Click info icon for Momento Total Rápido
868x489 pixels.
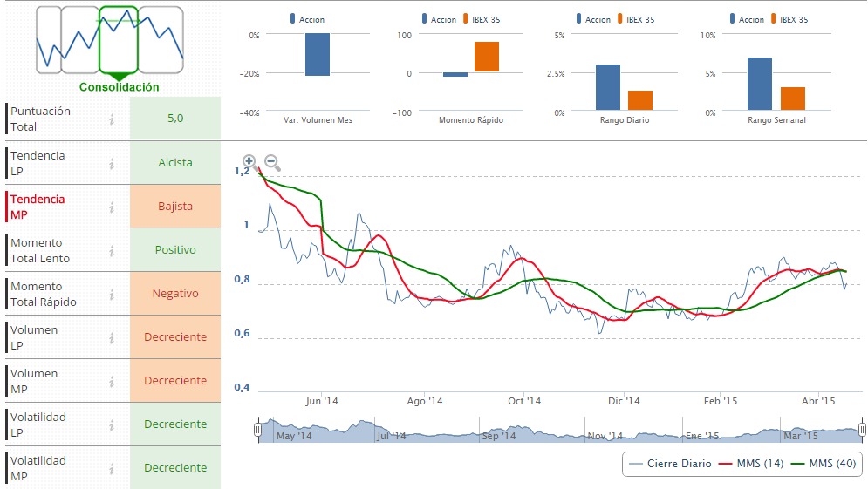(112, 294)
